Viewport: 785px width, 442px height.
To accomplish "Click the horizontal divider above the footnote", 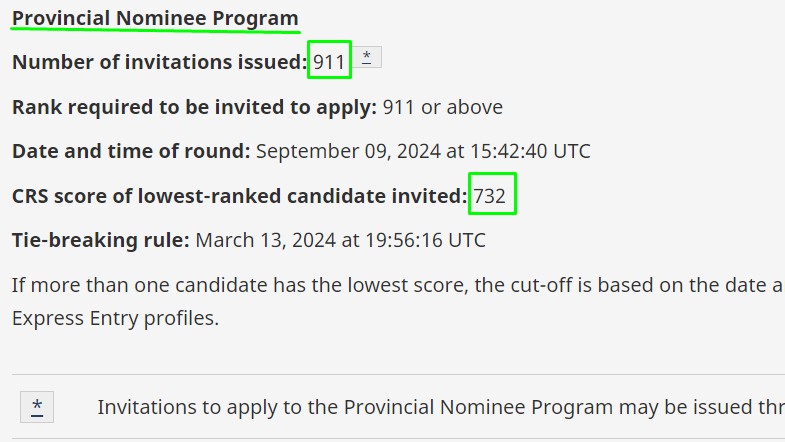I will tap(399, 374).
